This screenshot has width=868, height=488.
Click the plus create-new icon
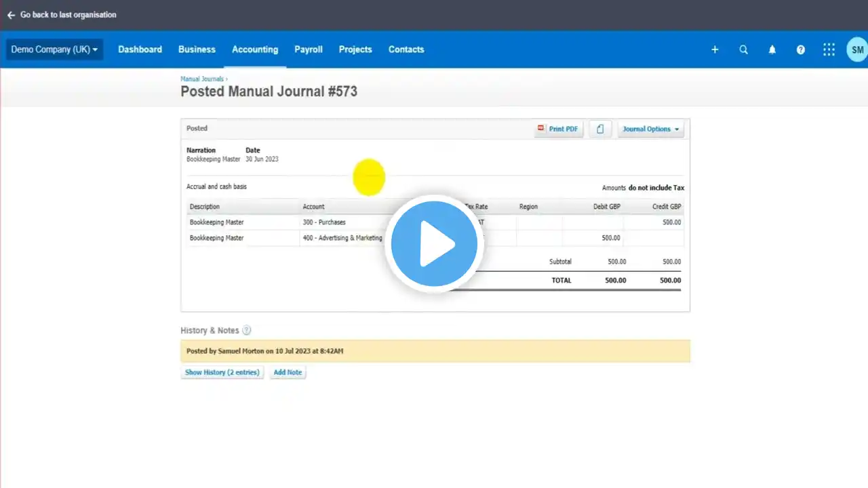(x=715, y=49)
